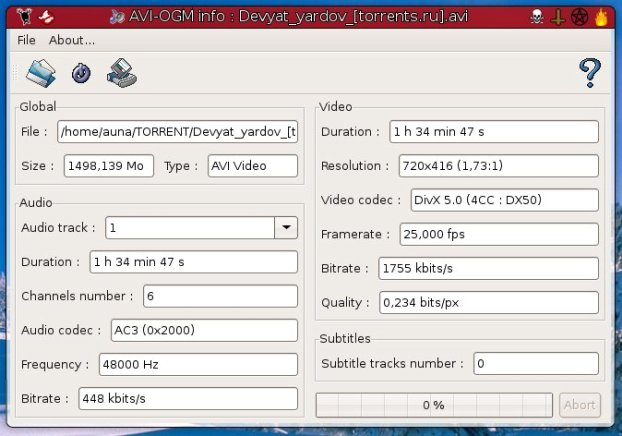The image size is (622, 436).
Task: Click the cross icon in title bar
Action: (558, 17)
